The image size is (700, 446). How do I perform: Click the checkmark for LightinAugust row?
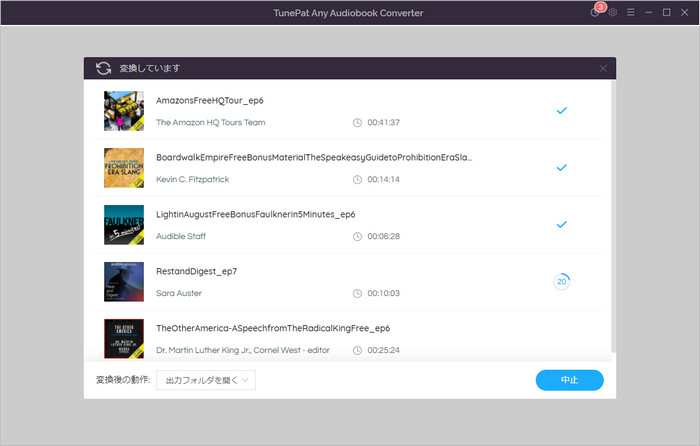562,224
